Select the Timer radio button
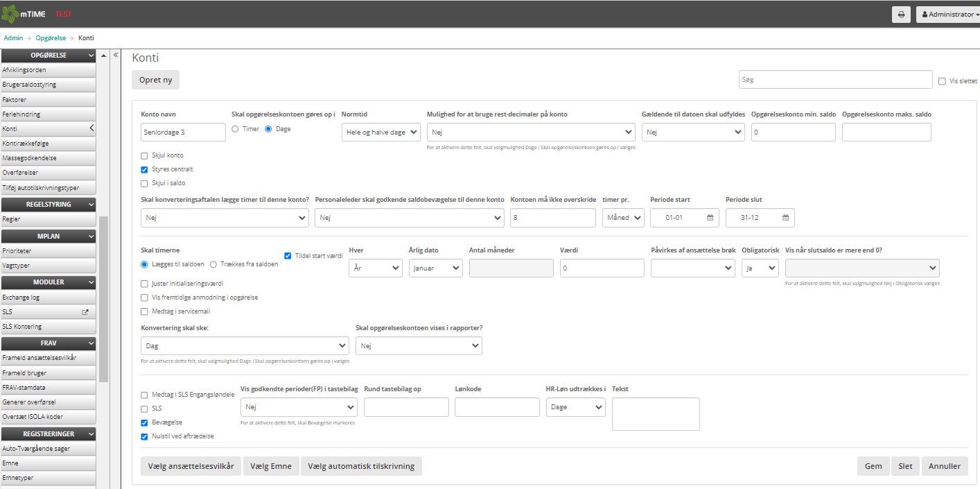The width and height of the screenshot is (980, 489). point(235,129)
